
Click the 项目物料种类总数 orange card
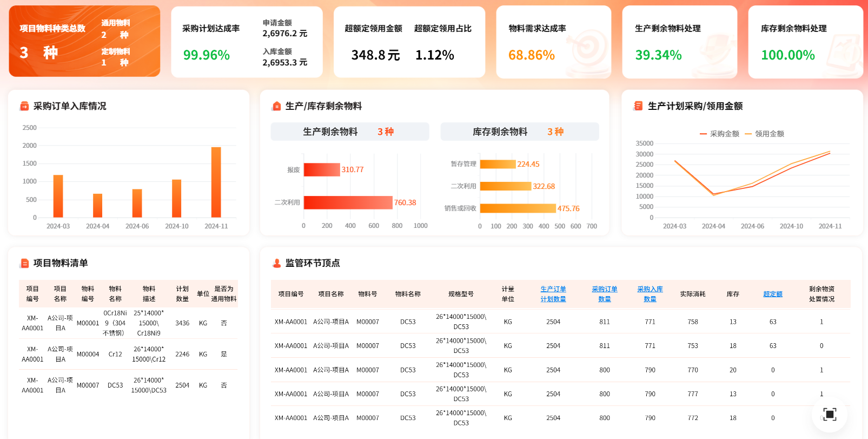84,41
